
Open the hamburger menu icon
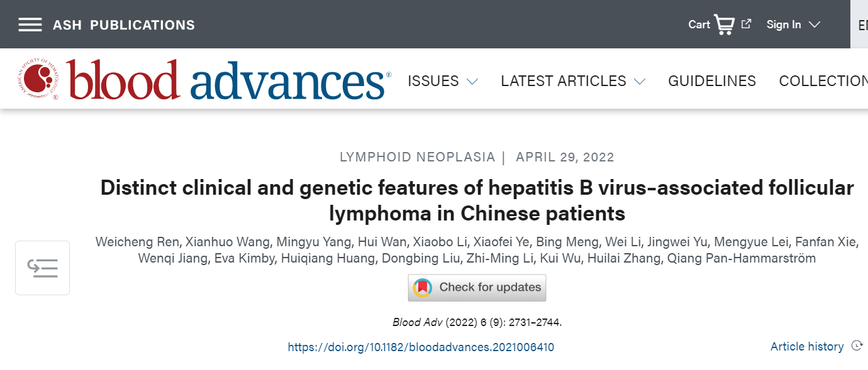pyautogui.click(x=30, y=24)
